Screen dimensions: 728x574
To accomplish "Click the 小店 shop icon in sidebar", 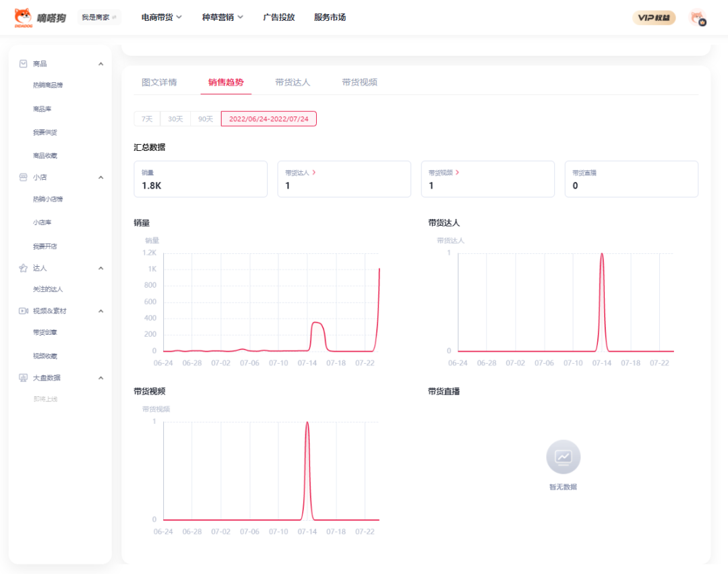I will (x=23, y=178).
